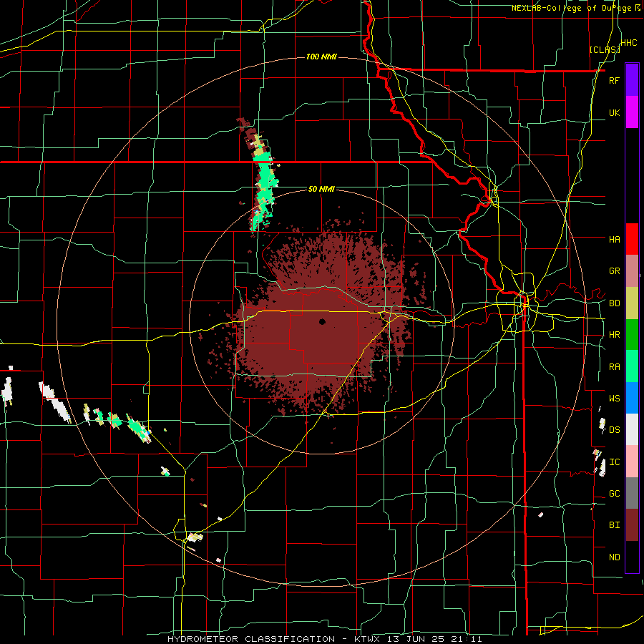Click the DS white legend swatch

point(632,429)
